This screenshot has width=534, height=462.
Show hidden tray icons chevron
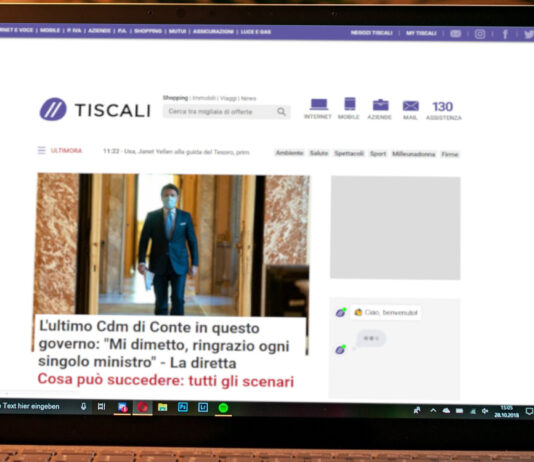click(x=433, y=411)
